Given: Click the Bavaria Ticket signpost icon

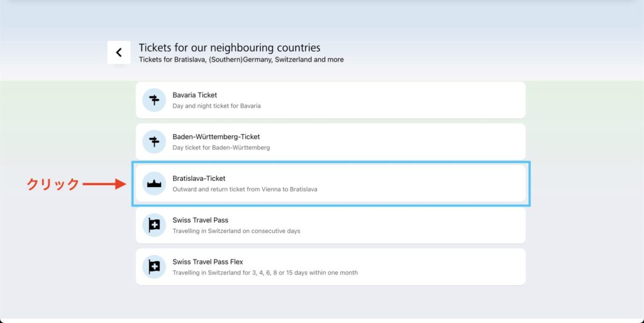Looking at the screenshot, I should tap(154, 100).
